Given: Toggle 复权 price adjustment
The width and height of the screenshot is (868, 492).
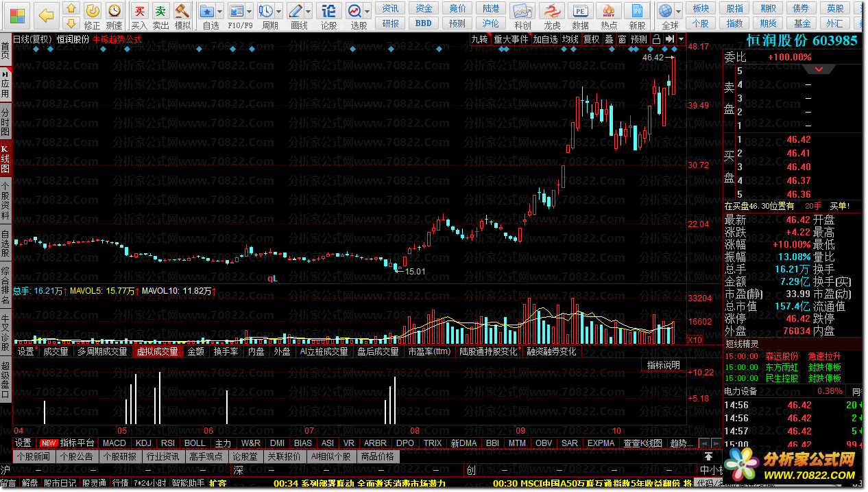Looking at the screenshot, I should (x=592, y=39).
